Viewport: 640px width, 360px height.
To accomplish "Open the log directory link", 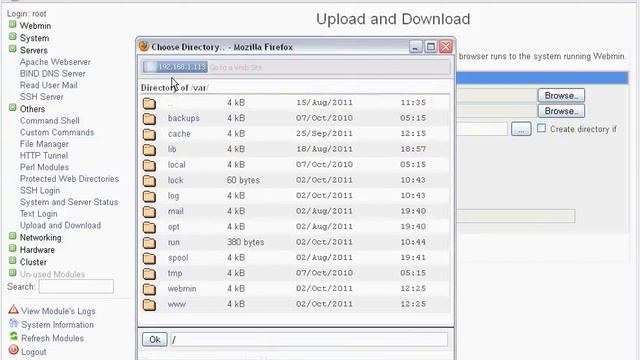I will coord(173,196).
